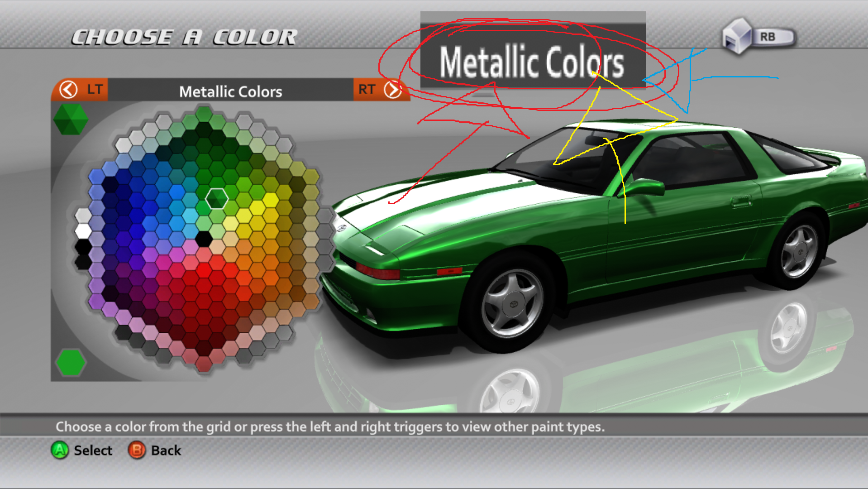Viewport: 868px width, 489px height.
Task: Click the RB bumper label
Action: point(768,37)
